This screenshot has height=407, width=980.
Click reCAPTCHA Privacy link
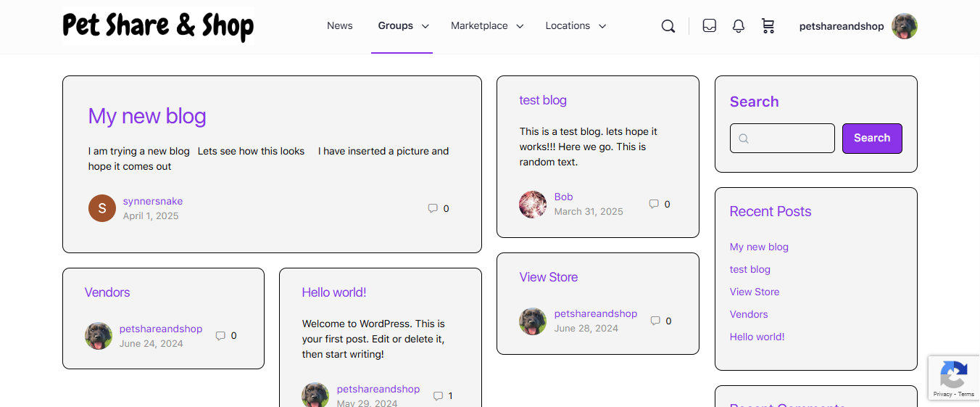coord(942,394)
